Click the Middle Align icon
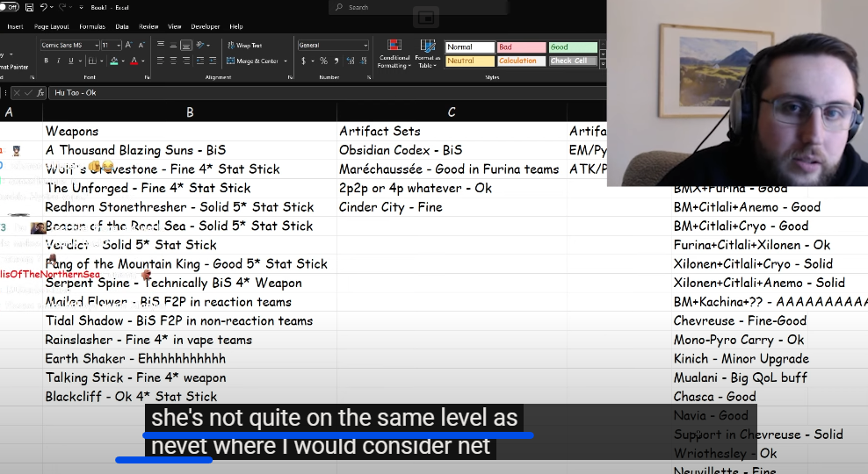This screenshot has height=474, width=868. (173, 45)
